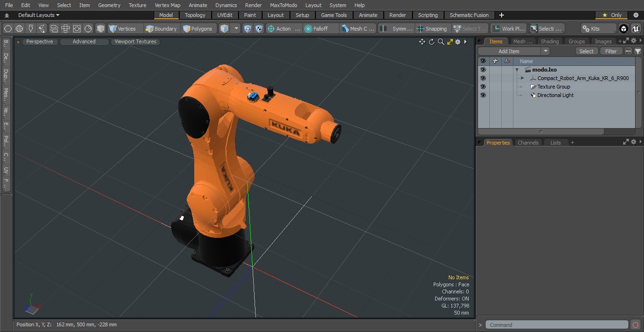The width and height of the screenshot is (644, 332).
Task: Hide the Texture Group item
Action: 483,87
